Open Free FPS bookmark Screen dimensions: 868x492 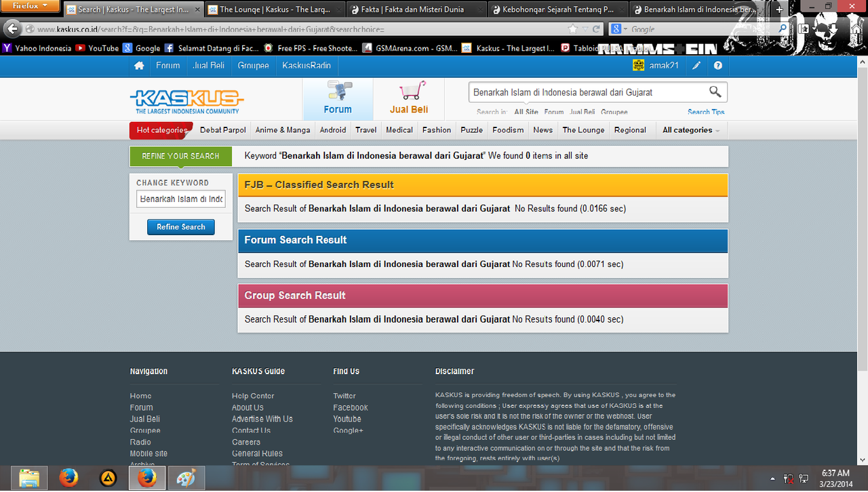309,48
